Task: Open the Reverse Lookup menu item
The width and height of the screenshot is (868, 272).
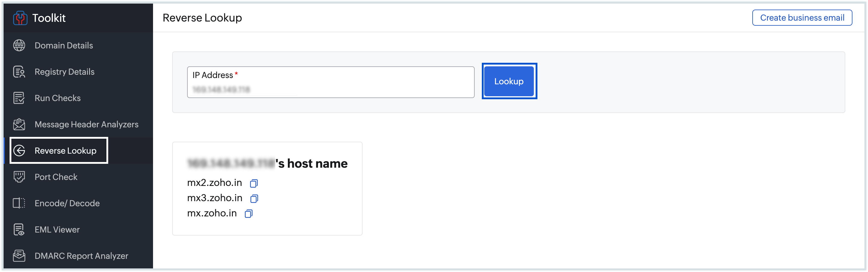Action: tap(65, 151)
